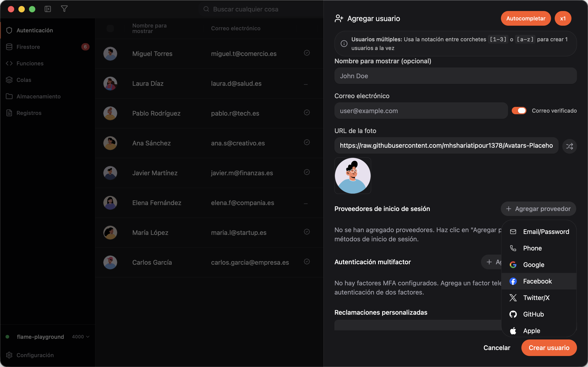Select the Apple sign-in provider

point(539,331)
